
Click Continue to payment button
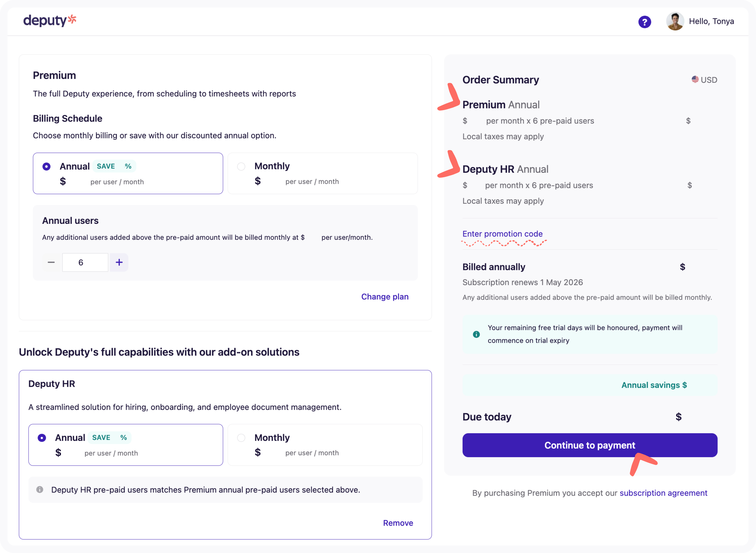tap(590, 445)
